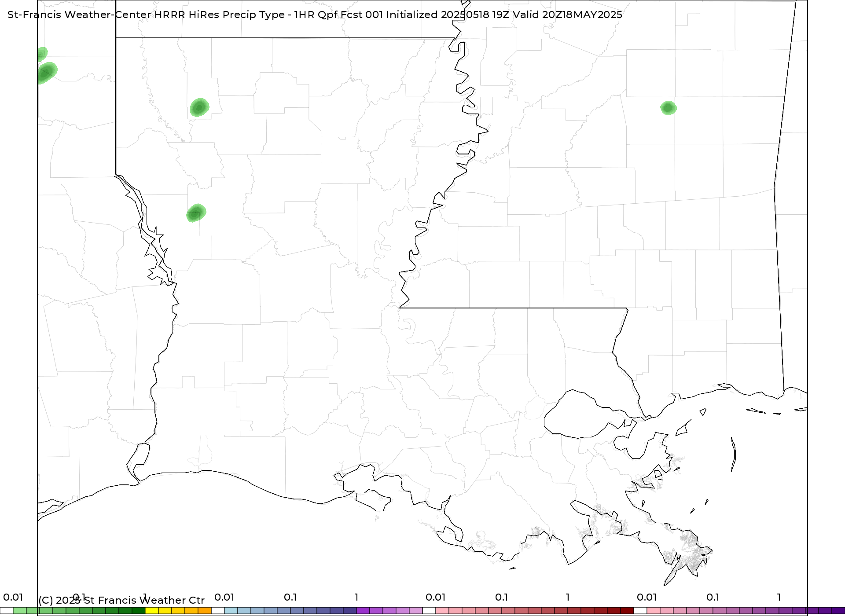Image resolution: width=845 pixels, height=616 pixels.
Task: Click the northernmost green rain blob in northwest Louisiana
Action: point(199,107)
